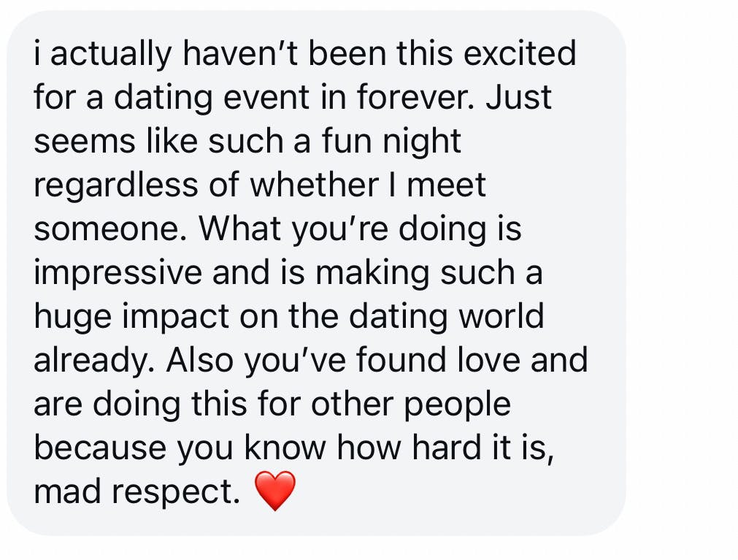Click the red heart emoji
738x560 pixels.
[275, 491]
